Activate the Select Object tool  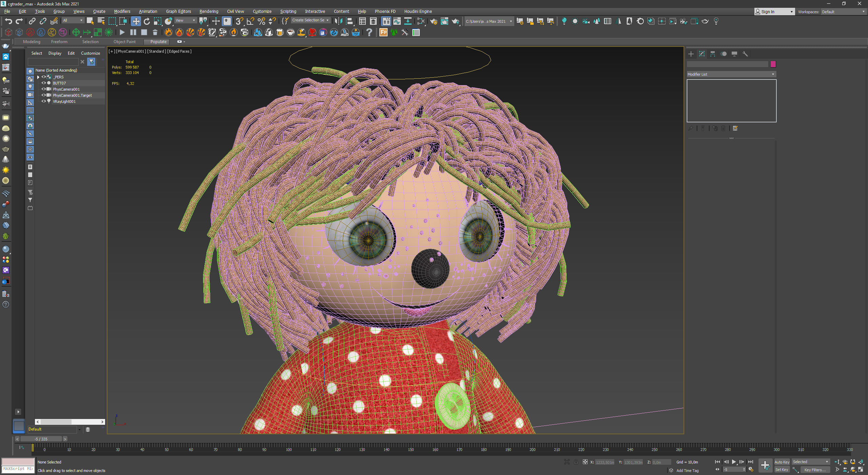90,21
